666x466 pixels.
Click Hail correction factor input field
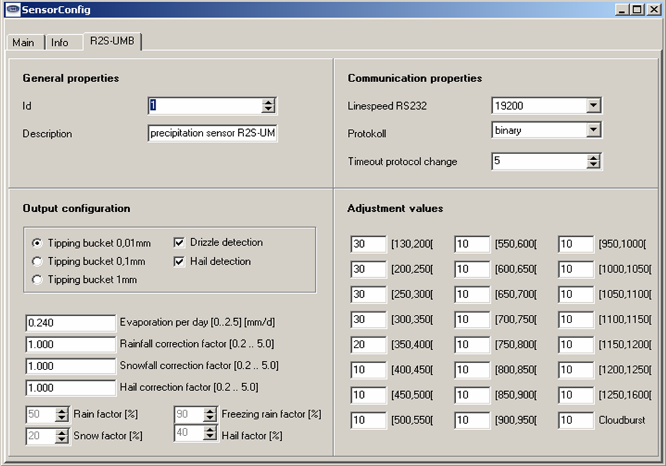coord(70,387)
